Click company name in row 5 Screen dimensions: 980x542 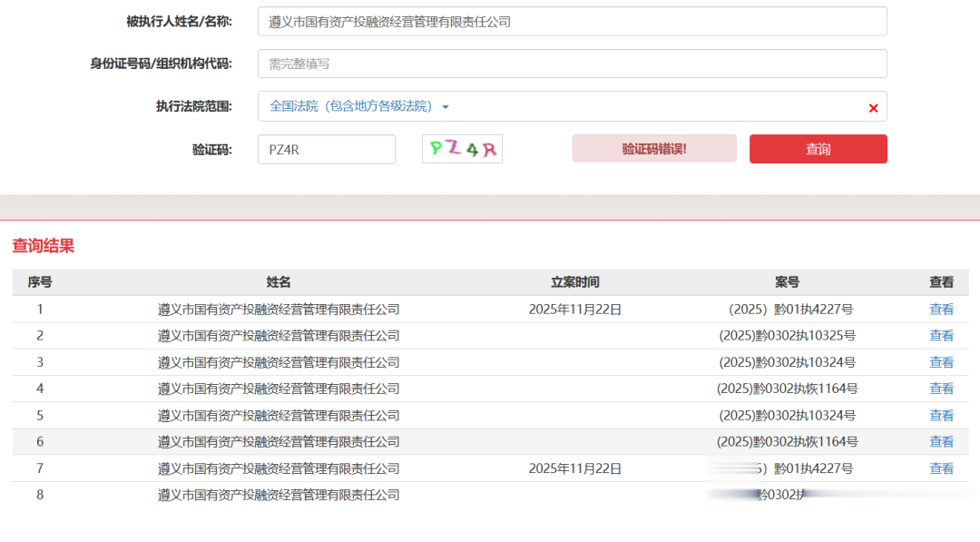point(279,415)
